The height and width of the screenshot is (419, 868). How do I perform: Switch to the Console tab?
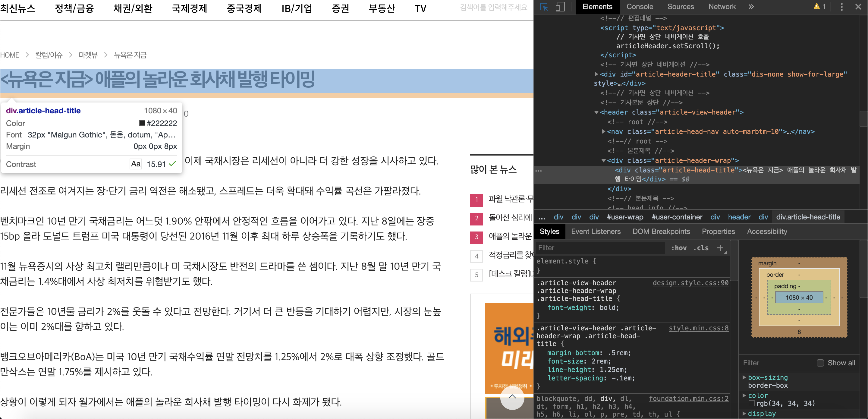(x=640, y=7)
